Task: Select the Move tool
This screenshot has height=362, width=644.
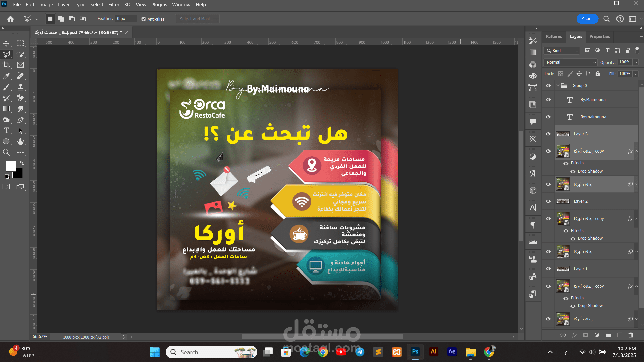Action: 6,44
